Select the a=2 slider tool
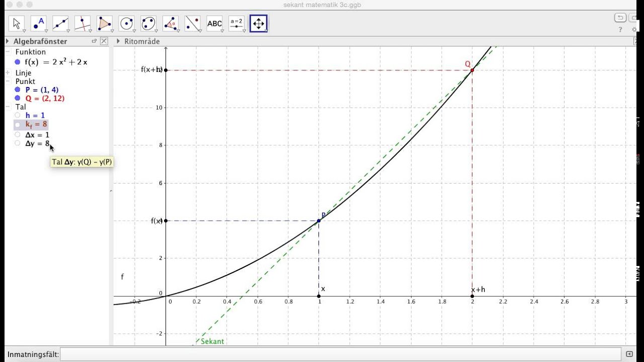 pos(236,24)
